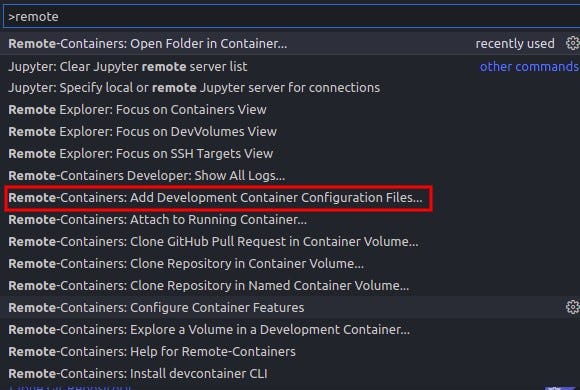
Task: Run Remote Explorer: Focus on Containers View
Action: (x=290, y=110)
